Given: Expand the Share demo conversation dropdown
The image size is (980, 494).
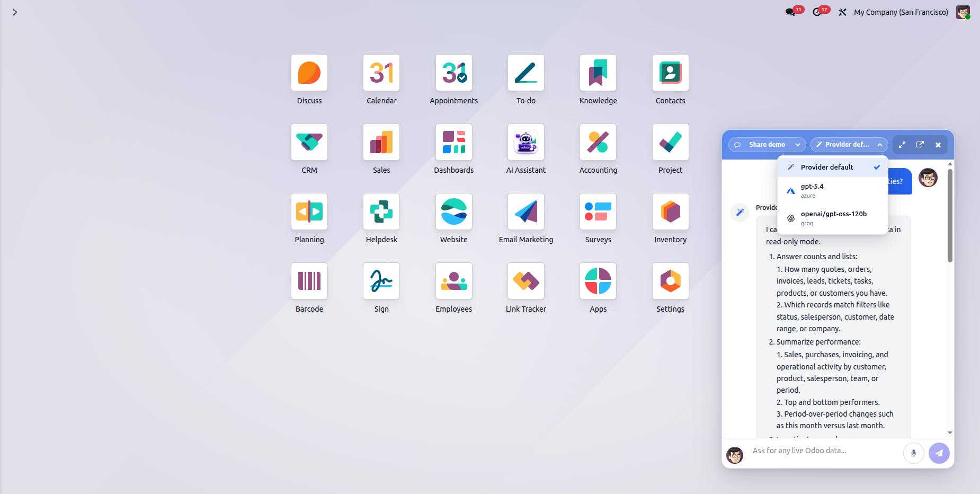Looking at the screenshot, I should click(x=767, y=145).
